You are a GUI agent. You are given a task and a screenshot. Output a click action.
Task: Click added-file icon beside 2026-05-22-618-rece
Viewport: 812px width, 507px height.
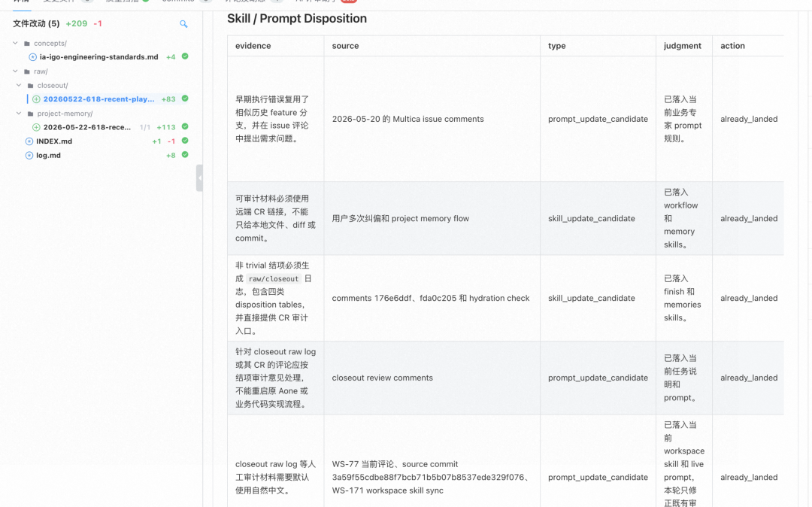(36, 127)
